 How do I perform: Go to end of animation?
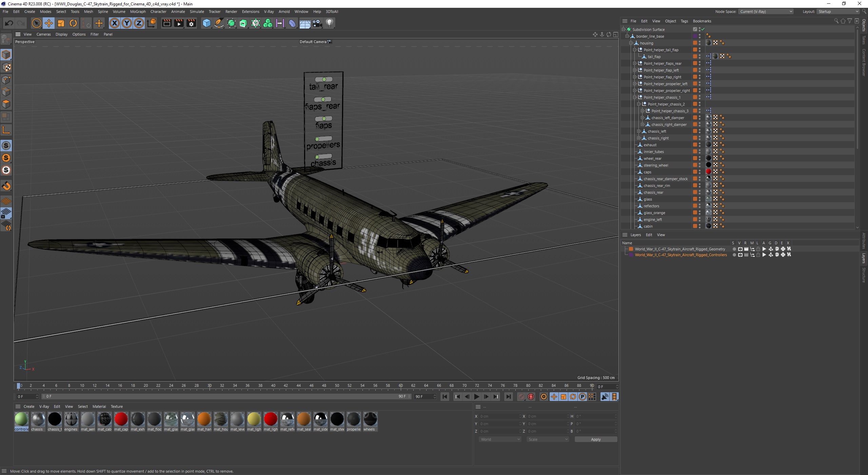[508, 397]
